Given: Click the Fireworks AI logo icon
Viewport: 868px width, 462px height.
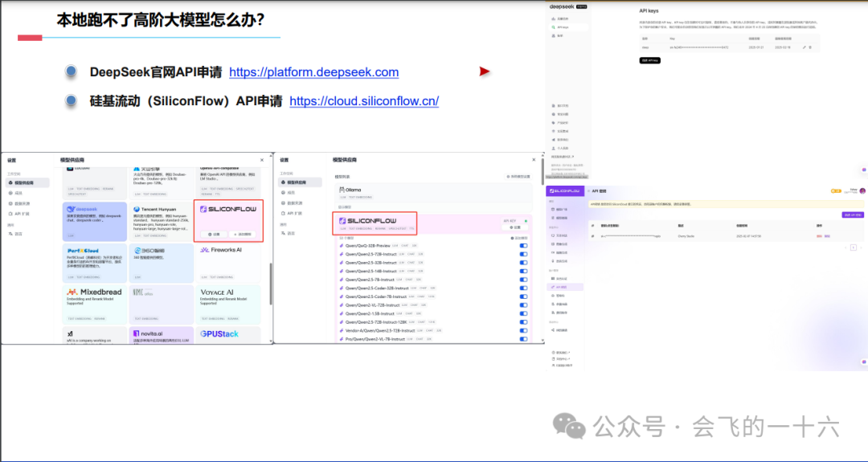Looking at the screenshot, I should (x=204, y=250).
